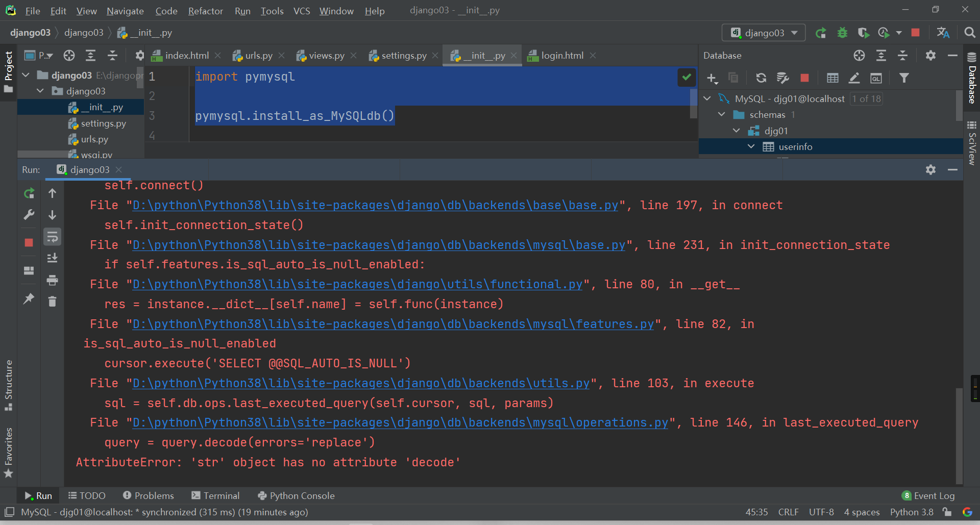
Task: Move up the stack trace
Action: (52, 193)
